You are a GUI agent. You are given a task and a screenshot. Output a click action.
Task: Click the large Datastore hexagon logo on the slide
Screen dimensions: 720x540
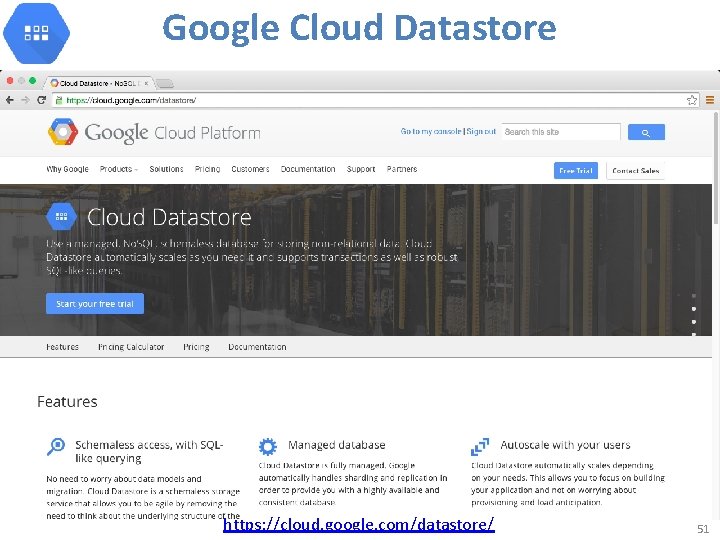click(36, 33)
